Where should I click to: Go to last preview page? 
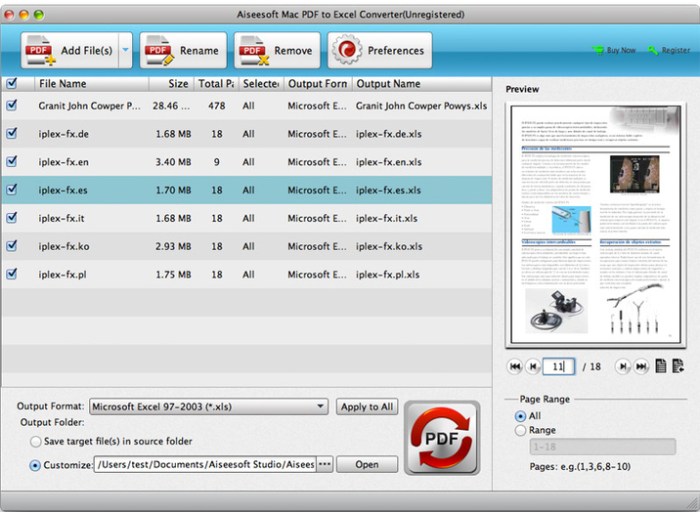[x=641, y=366]
